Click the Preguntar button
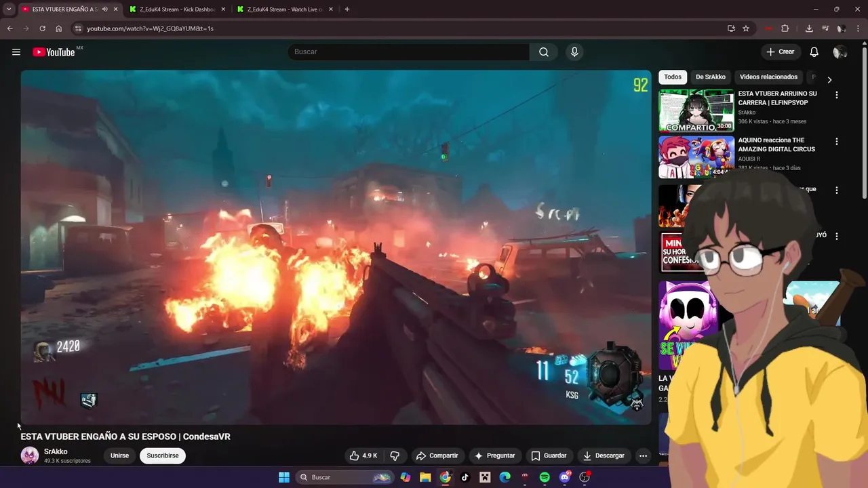Screen dimensions: 868x488 click(495, 455)
